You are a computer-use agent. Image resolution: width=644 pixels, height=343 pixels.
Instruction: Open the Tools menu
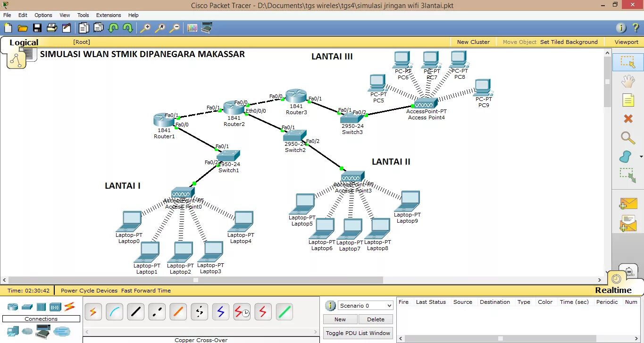pos(83,15)
